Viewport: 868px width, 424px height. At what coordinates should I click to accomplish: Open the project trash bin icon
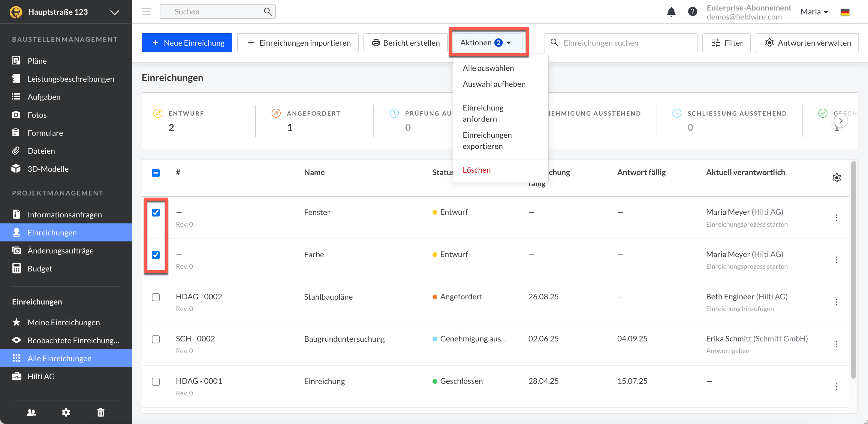pos(101,412)
